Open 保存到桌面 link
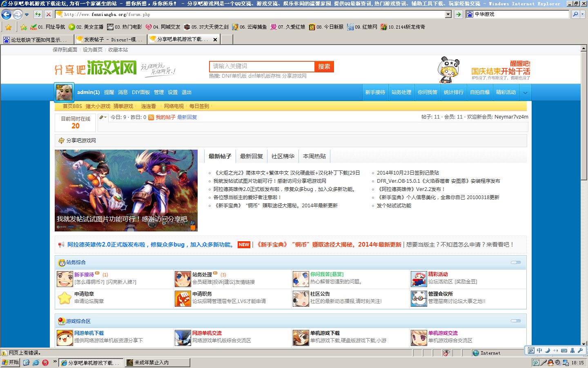Screen dimensions: 588x368 pos(65,50)
